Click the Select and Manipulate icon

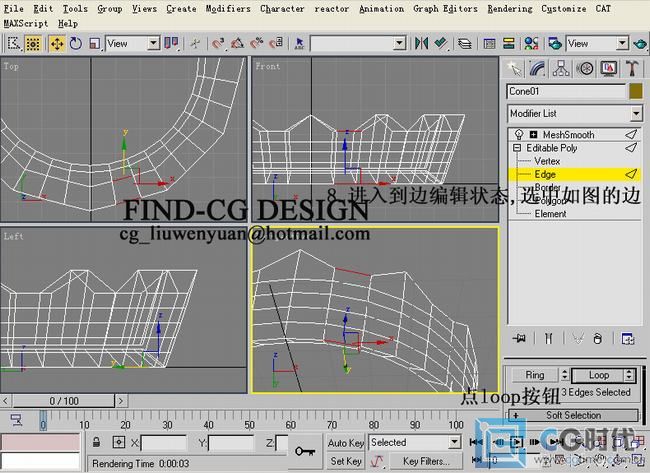[195, 43]
